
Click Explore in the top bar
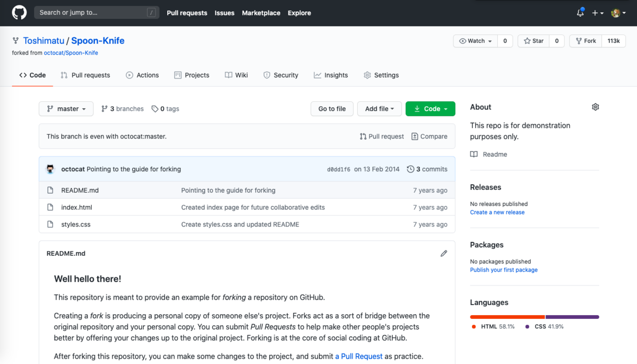(x=299, y=13)
